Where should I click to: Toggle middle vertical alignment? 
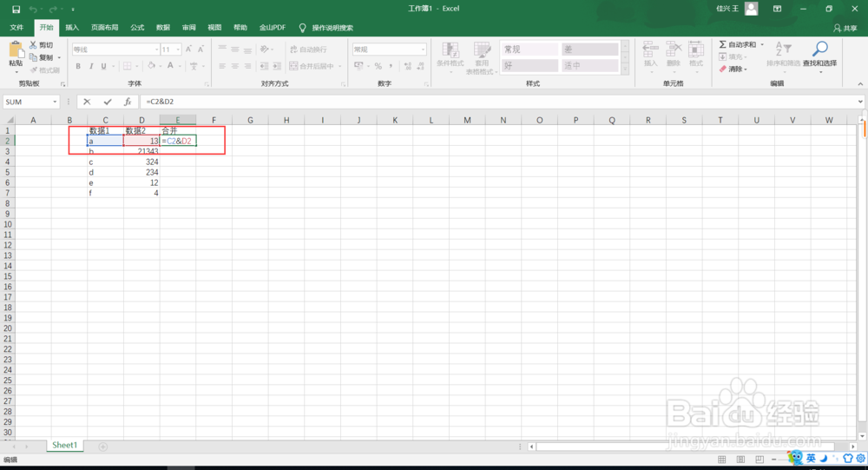coord(234,50)
